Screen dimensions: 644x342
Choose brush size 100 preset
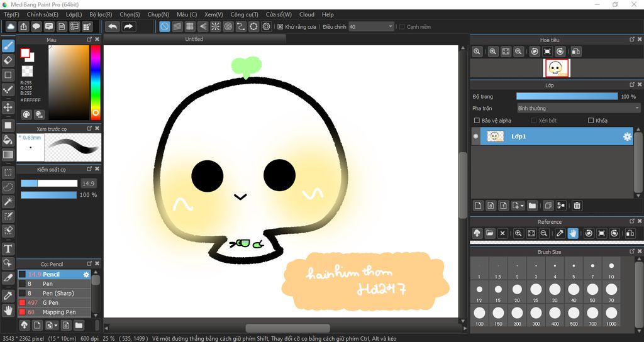(479, 316)
